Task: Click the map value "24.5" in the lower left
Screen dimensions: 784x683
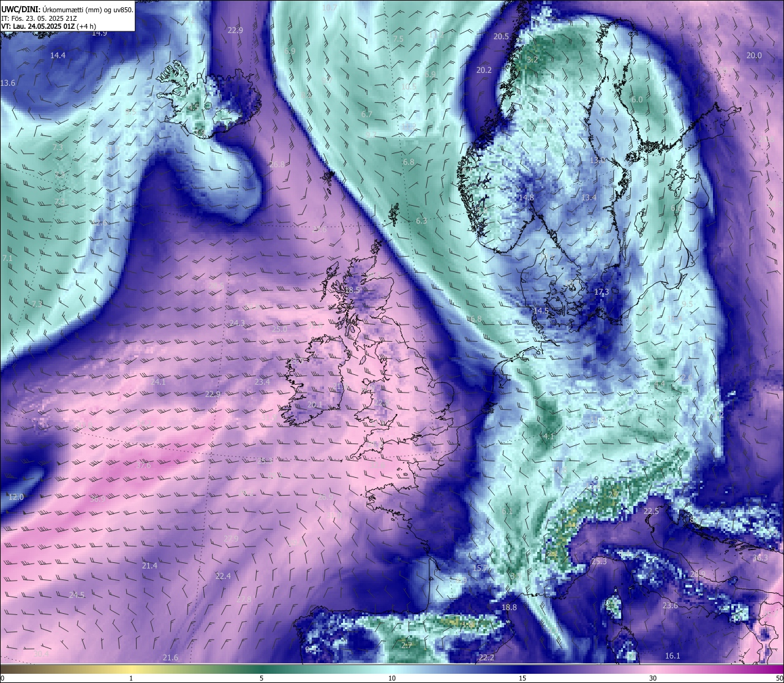Action: [77, 595]
